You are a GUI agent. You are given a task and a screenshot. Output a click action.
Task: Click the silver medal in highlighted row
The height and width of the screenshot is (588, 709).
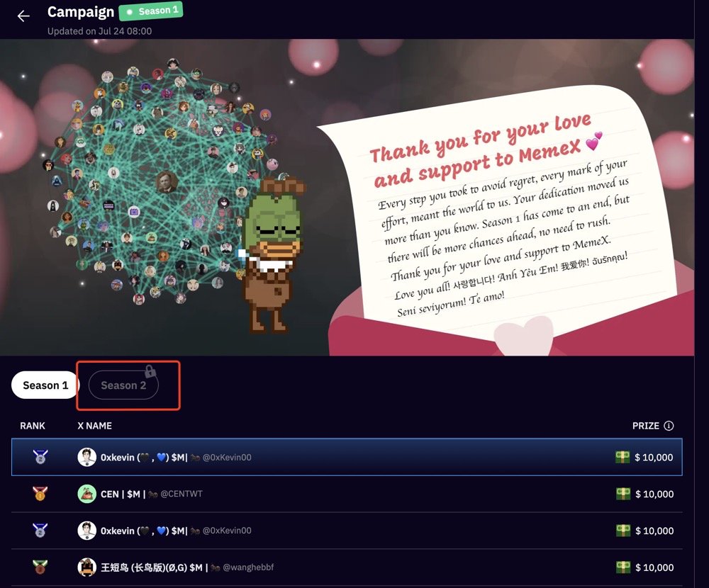(40, 456)
